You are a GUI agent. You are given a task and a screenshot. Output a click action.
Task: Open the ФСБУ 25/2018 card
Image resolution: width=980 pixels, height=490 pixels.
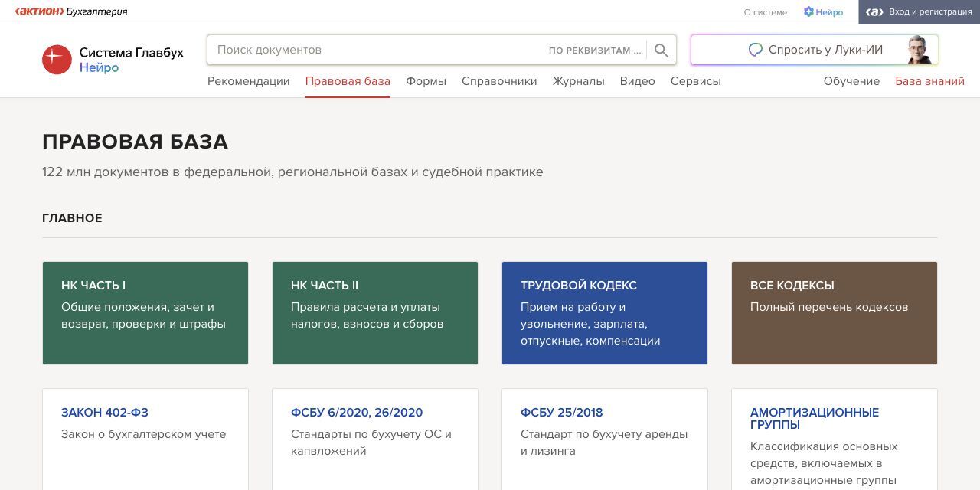605,439
